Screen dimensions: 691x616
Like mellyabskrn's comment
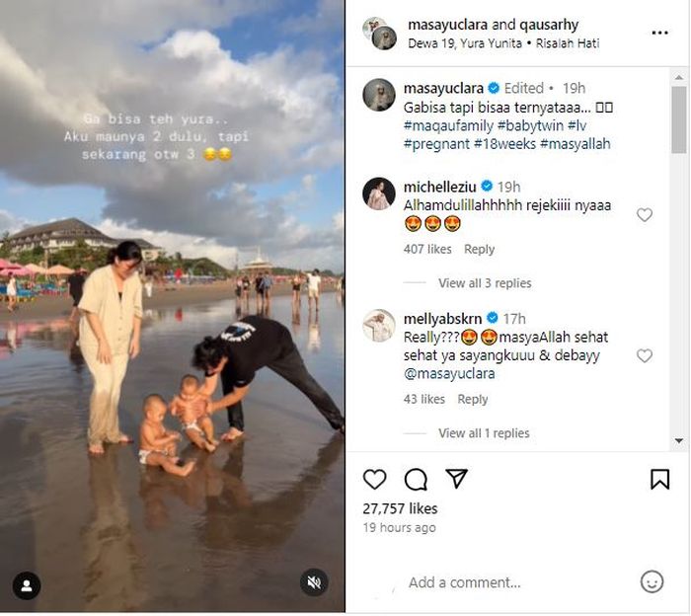click(x=645, y=355)
